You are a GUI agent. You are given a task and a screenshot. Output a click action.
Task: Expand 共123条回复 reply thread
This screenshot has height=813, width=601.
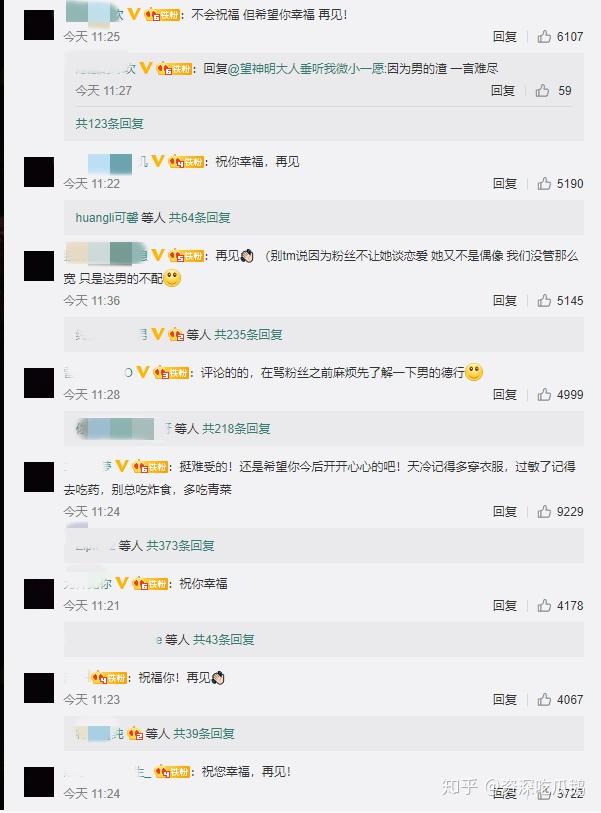click(109, 123)
